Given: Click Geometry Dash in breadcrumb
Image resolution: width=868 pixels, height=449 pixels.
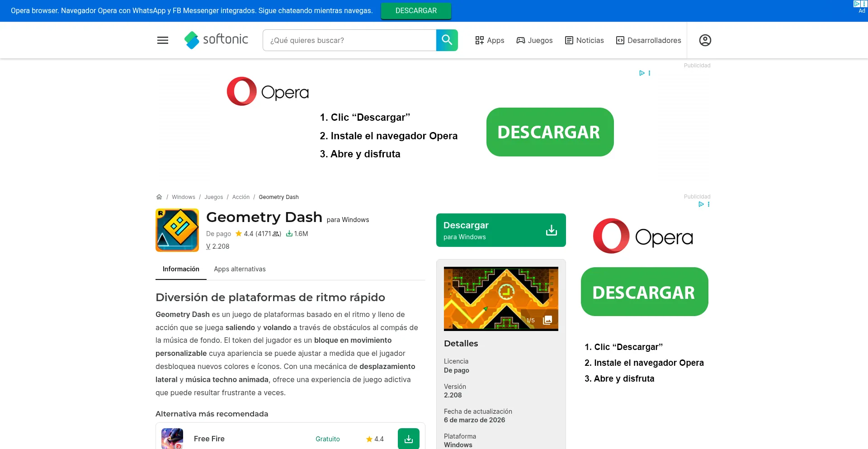Looking at the screenshot, I should [278, 197].
